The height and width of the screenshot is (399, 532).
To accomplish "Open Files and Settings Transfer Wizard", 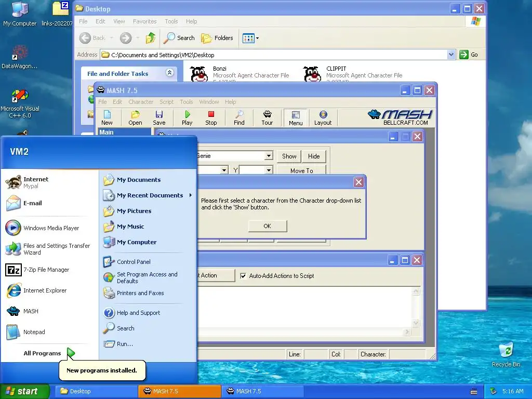I will coord(48,249).
